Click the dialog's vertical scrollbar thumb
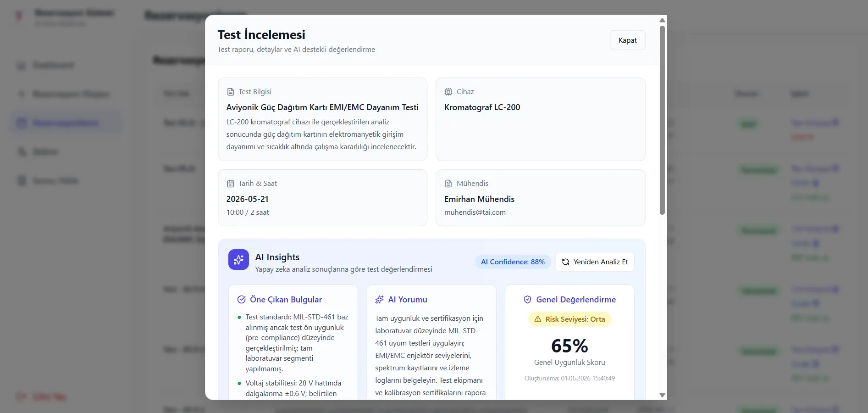Screen dimensions: 868x413 [662, 120]
